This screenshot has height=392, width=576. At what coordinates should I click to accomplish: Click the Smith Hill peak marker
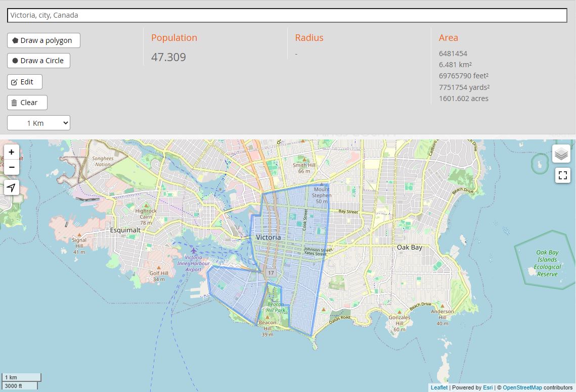(304, 159)
